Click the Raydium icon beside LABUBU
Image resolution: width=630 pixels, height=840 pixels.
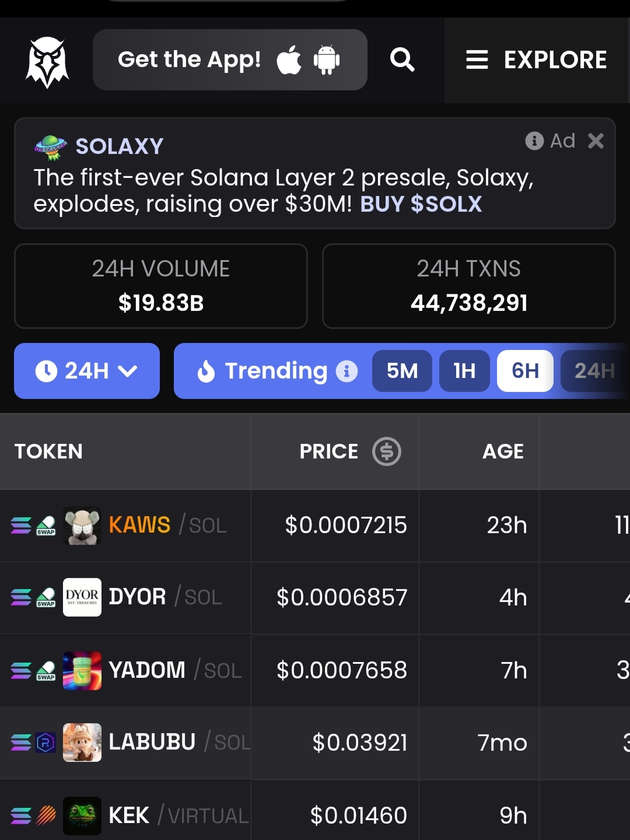45,743
